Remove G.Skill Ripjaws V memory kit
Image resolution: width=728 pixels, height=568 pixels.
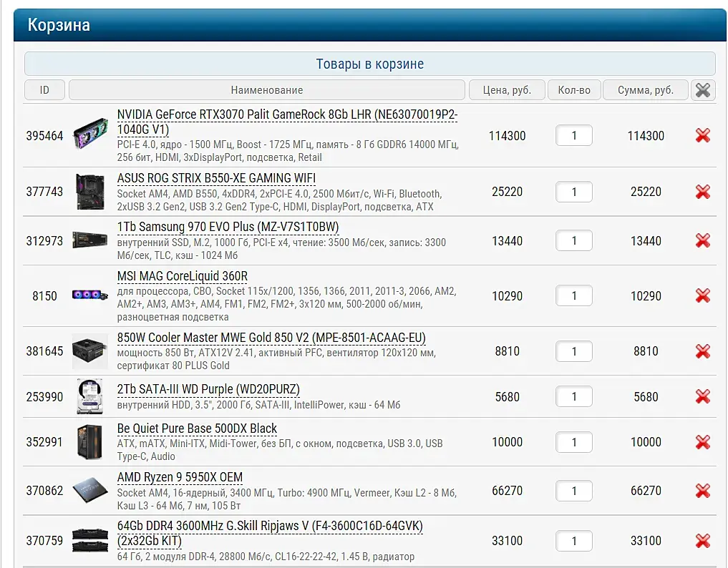[x=702, y=541]
